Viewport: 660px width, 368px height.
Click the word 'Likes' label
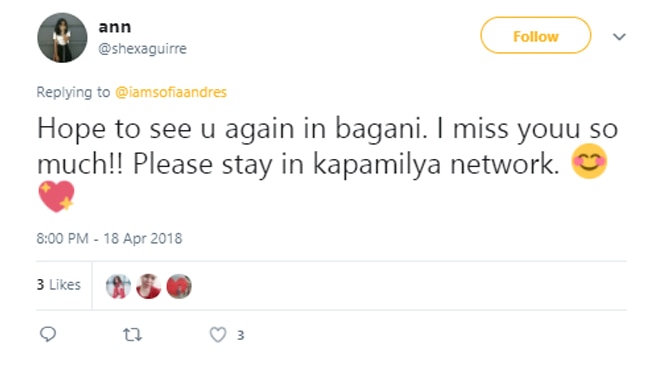[x=65, y=285]
